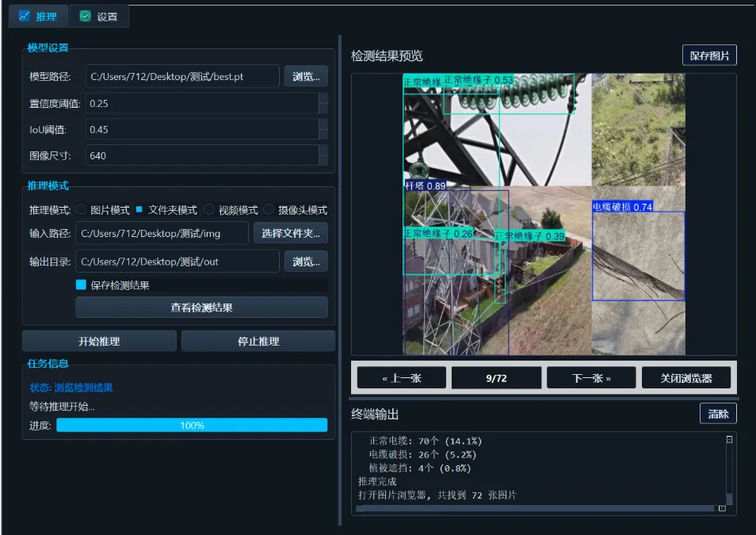Select the 推理 tab
756x535 pixels.
pos(38,15)
